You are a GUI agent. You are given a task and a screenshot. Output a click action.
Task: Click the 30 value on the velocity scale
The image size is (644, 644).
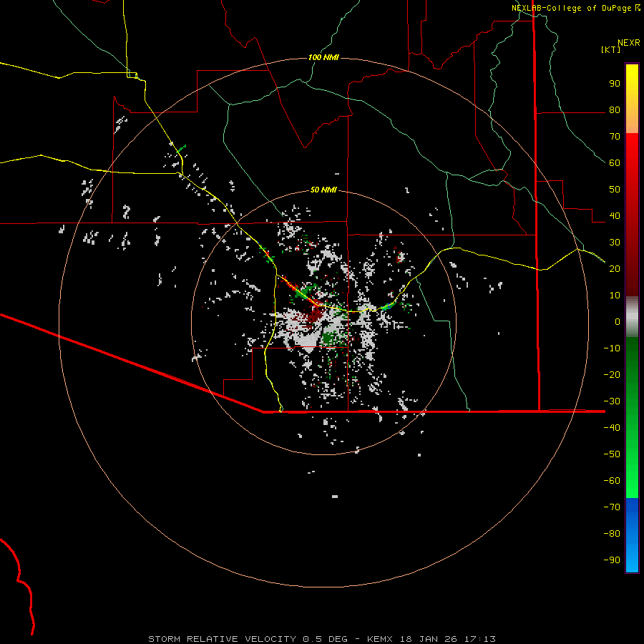point(615,243)
